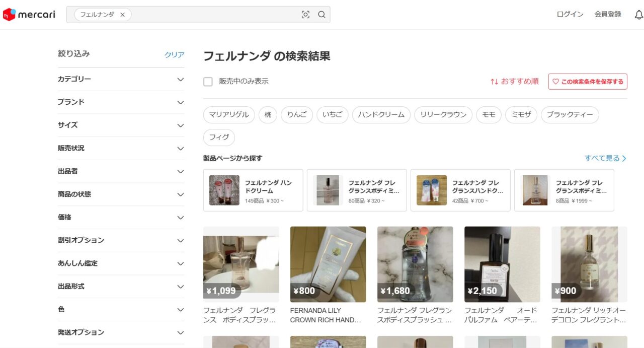Screen dimensions: 644x348
Task: Expand the 発送オプション filter
Action: point(121,332)
